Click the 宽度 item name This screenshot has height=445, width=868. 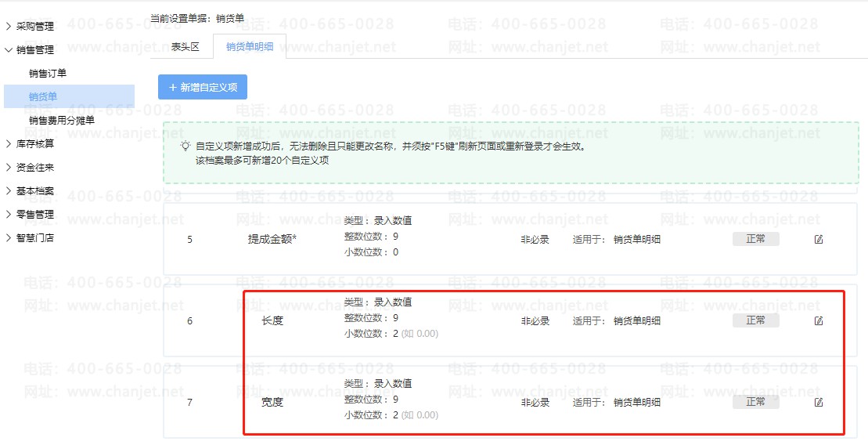(272, 403)
